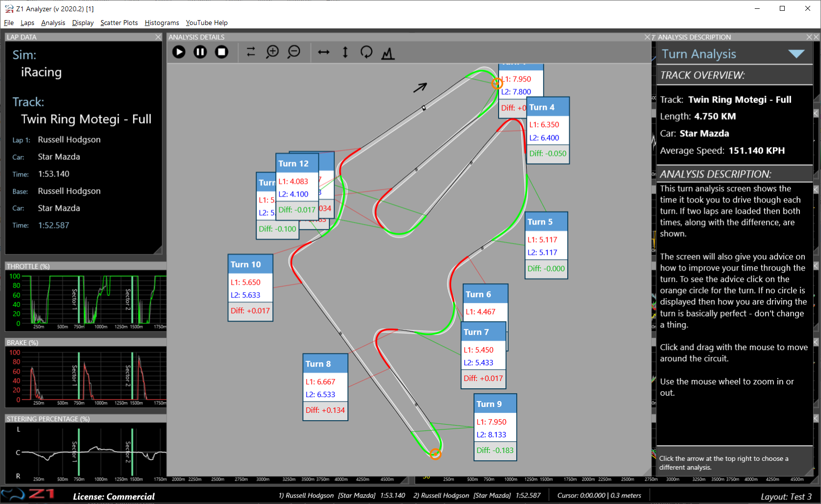This screenshot has height=504, width=821.
Task: Click Turn 7 'L2: 5.433' value
Action: click(478, 363)
